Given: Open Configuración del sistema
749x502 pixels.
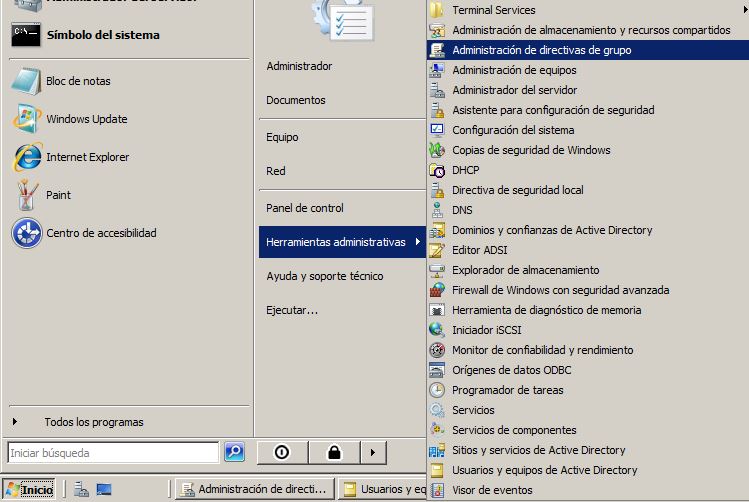Looking at the screenshot, I should coord(588,130).
